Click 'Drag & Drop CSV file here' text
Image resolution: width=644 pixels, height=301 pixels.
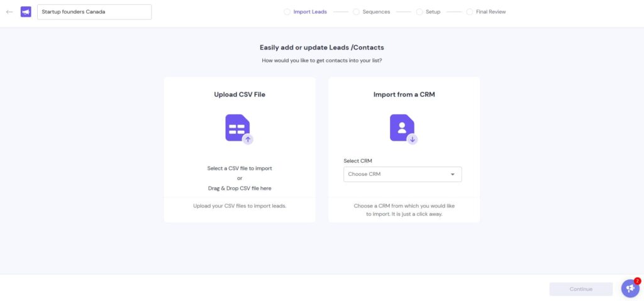click(x=240, y=189)
